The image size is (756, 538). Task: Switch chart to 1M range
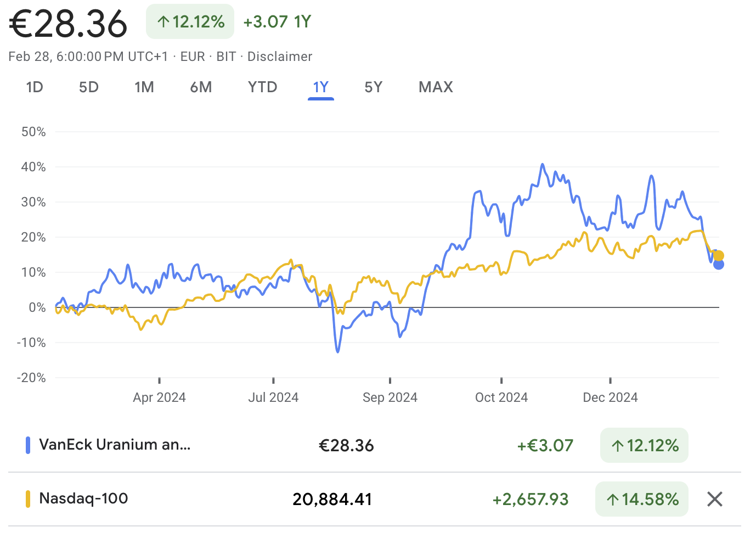coord(144,87)
